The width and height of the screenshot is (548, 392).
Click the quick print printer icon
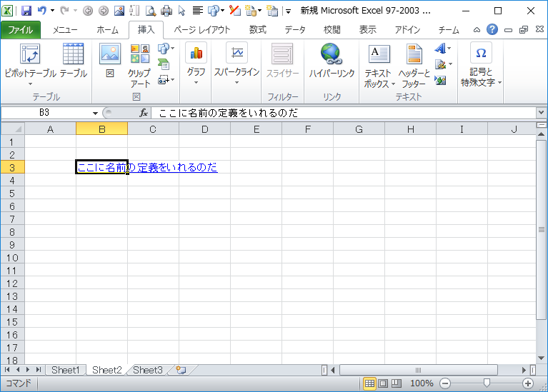(166, 11)
